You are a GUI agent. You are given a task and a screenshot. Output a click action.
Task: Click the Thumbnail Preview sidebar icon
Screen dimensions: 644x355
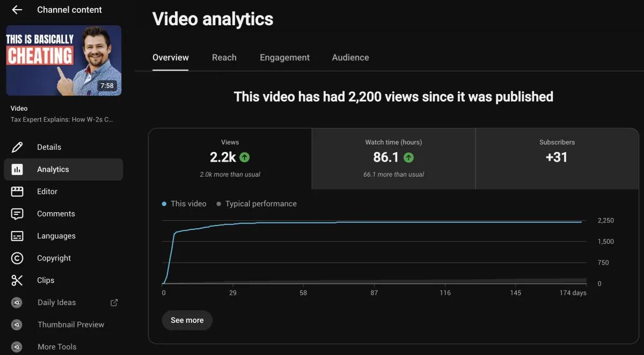point(17,324)
